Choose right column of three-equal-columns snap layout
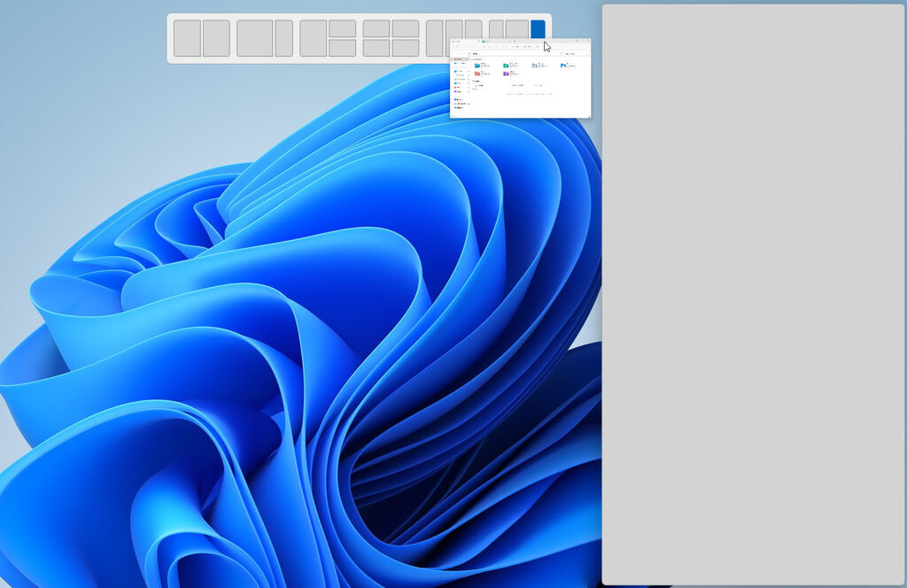The width and height of the screenshot is (907, 588). pos(473,29)
